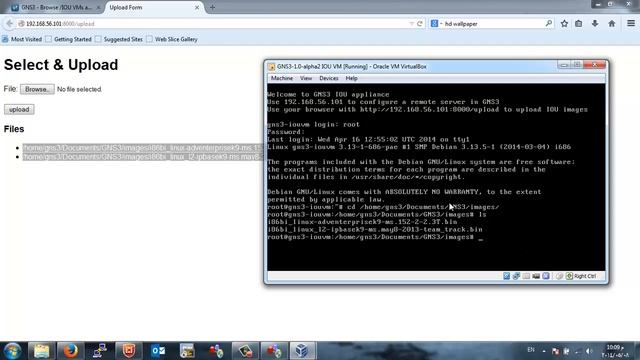640x360 pixels.
Task: Click the VirtualBox shared folders status icon
Action: coord(526,276)
